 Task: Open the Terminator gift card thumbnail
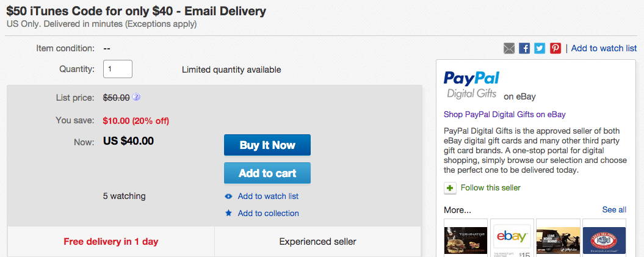(465, 238)
